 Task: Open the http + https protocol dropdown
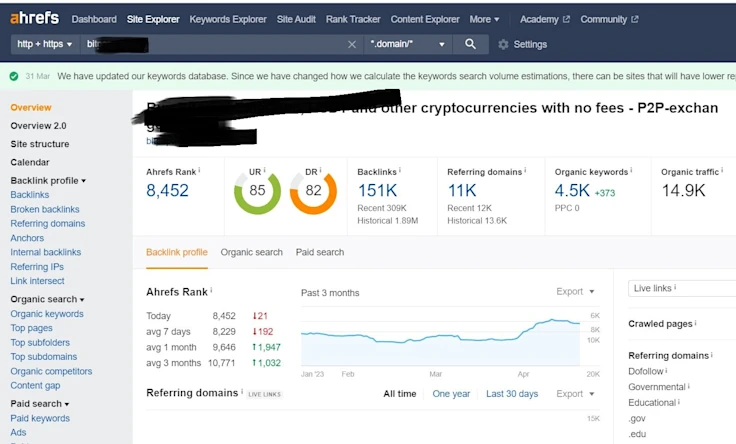(45, 44)
